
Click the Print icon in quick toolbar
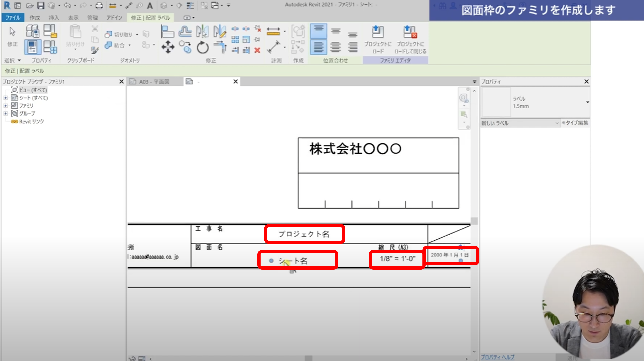click(x=99, y=6)
